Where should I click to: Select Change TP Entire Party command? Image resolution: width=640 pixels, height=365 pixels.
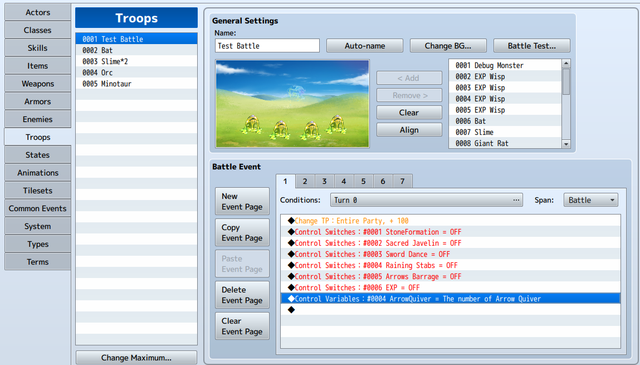click(451, 221)
